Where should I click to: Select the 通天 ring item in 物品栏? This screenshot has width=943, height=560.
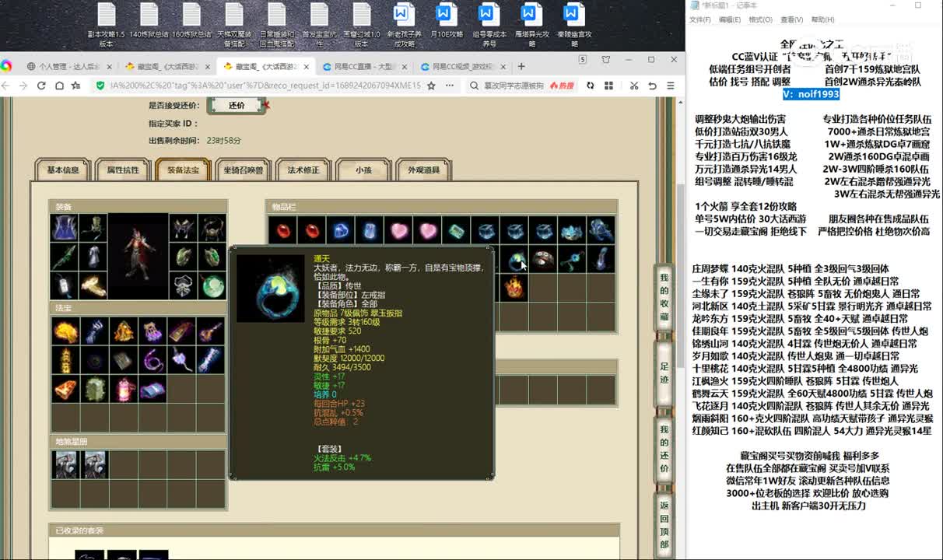[x=514, y=260]
